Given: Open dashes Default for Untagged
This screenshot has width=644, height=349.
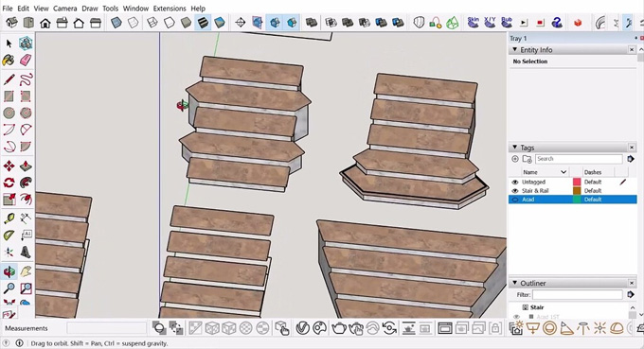Looking at the screenshot, I should [x=593, y=182].
